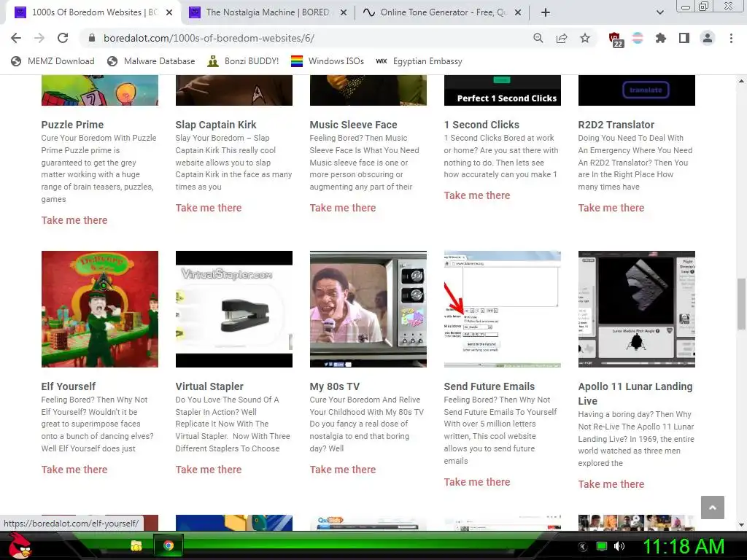Viewport: 747px width, 560px height.
Task: Share this page via the share icon
Action: [x=562, y=38]
